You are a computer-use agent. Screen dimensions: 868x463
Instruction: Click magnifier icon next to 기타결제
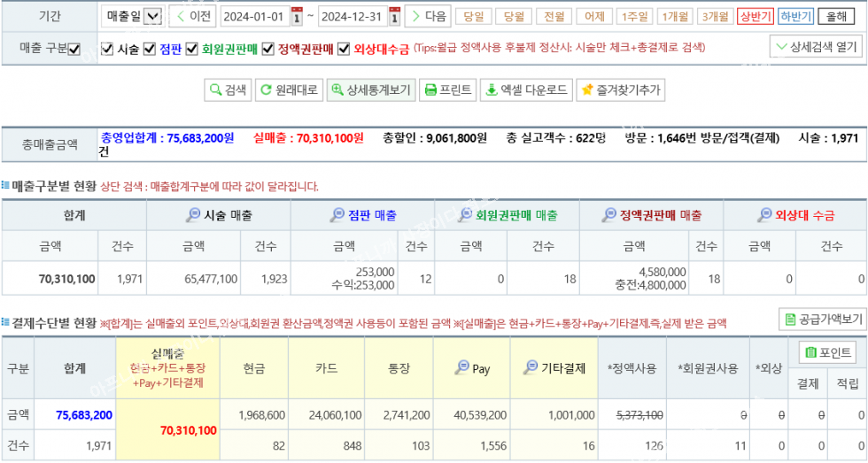(530, 368)
